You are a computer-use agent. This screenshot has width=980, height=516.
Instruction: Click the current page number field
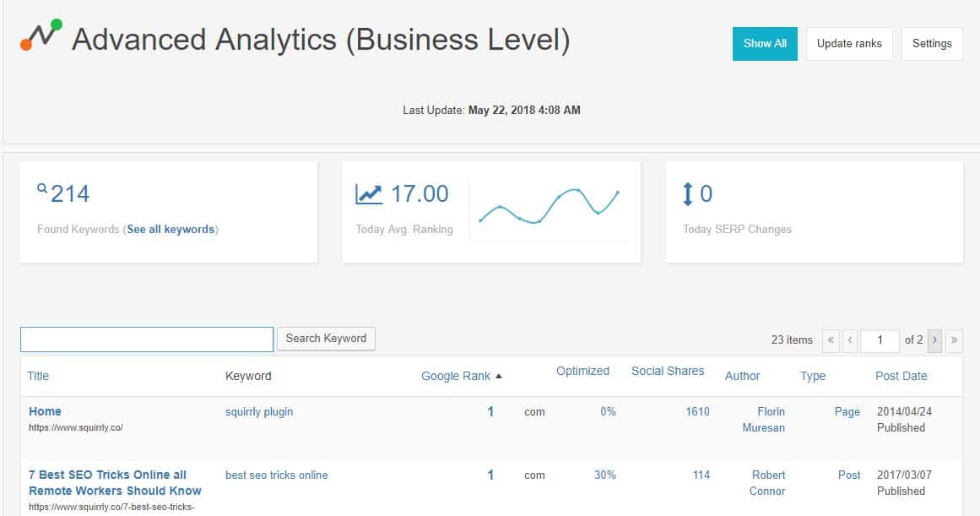[x=880, y=340]
